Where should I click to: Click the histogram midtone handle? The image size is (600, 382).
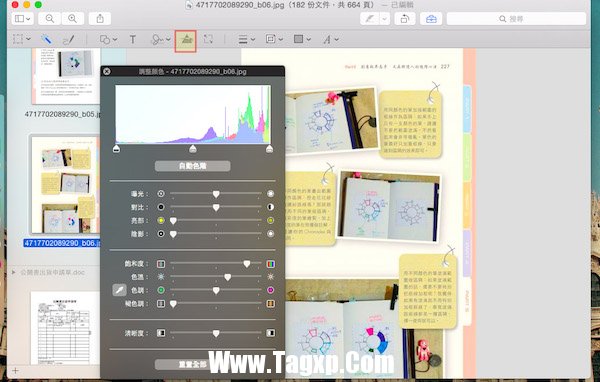click(x=193, y=149)
